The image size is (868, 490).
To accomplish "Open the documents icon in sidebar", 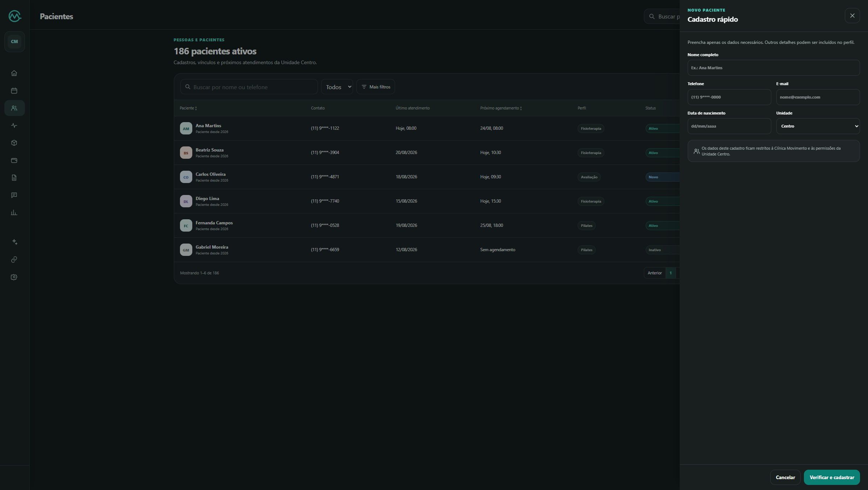I will coord(14,178).
